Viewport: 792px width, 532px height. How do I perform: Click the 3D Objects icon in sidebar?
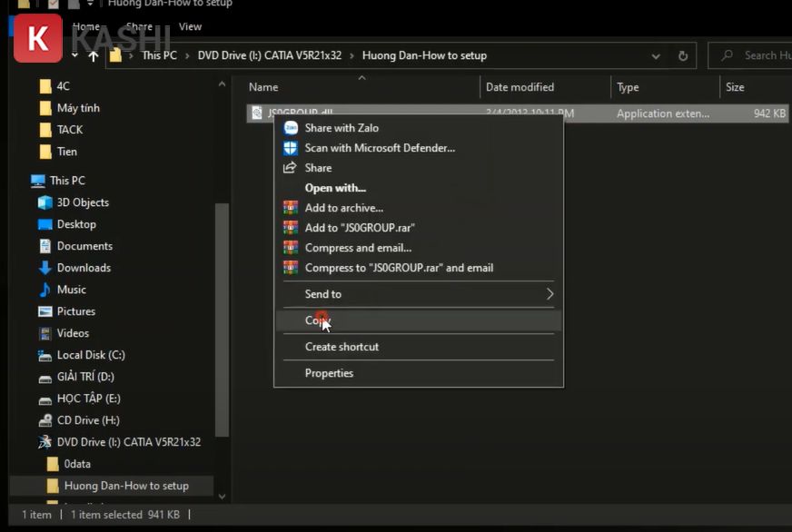coord(45,202)
